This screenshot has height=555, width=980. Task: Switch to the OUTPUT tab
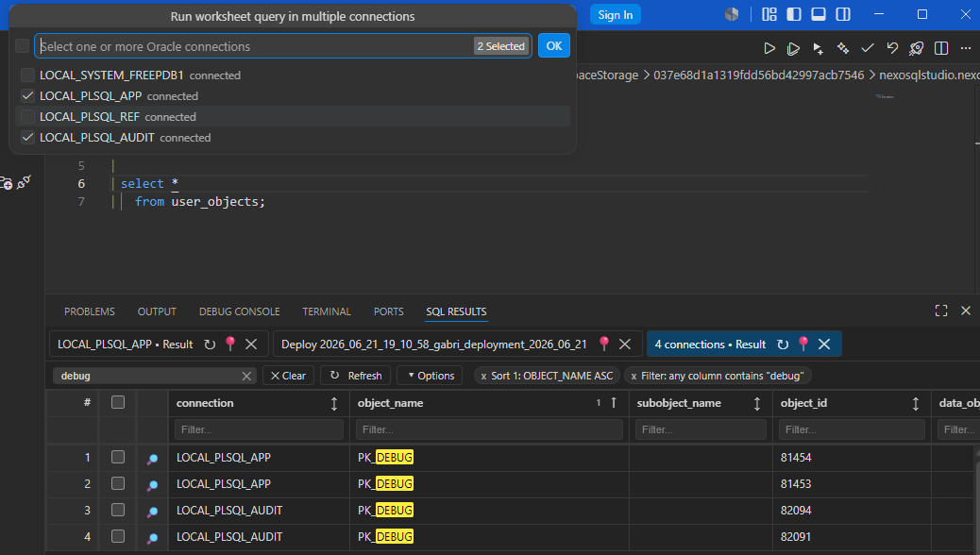pyautogui.click(x=157, y=311)
